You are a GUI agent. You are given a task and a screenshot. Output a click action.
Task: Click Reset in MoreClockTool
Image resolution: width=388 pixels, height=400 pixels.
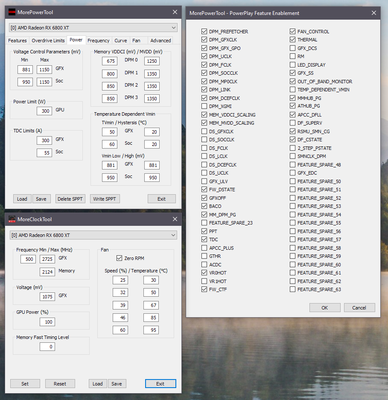[x=60, y=384]
